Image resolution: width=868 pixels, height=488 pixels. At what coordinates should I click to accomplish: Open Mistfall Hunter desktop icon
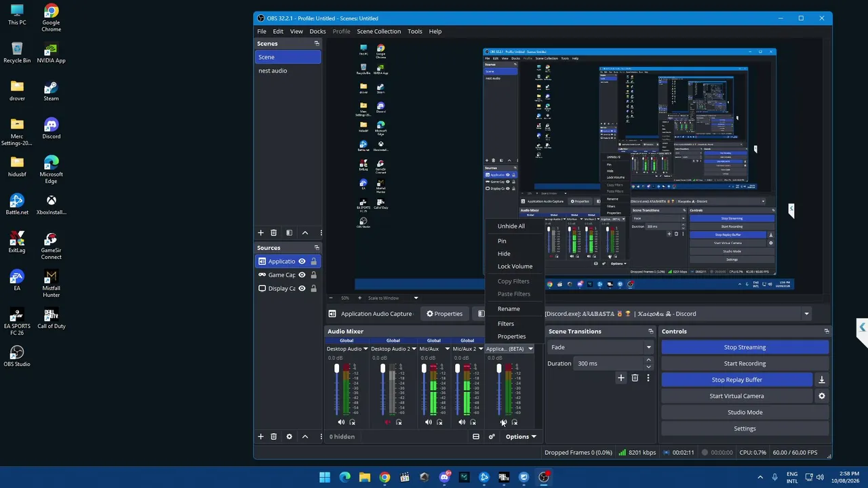(x=51, y=284)
